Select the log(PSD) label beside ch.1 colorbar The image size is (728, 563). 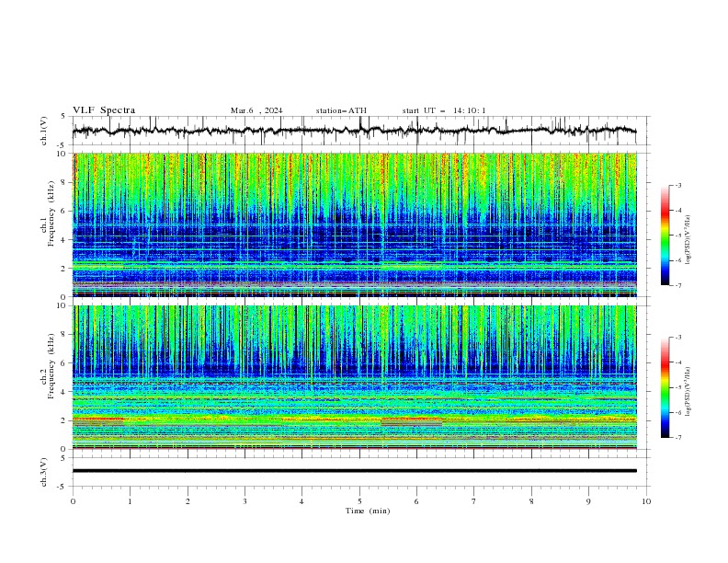(x=688, y=240)
